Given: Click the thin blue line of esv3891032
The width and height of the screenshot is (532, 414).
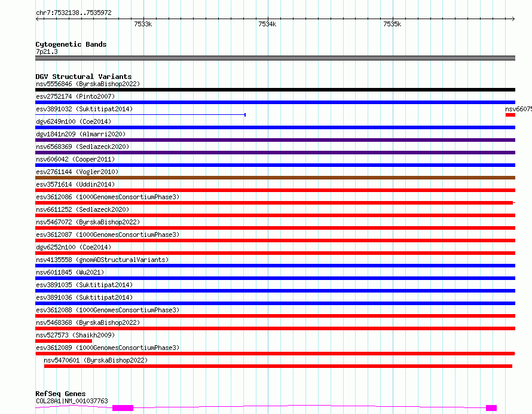Looking at the screenshot, I should click(x=140, y=115).
